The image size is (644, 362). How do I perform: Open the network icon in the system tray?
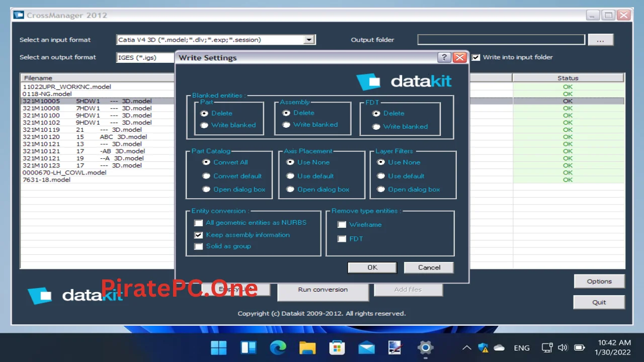coord(547,347)
